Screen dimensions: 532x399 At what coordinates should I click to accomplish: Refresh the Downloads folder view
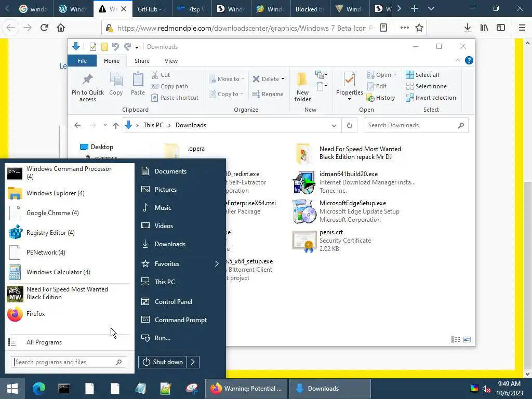350,125
